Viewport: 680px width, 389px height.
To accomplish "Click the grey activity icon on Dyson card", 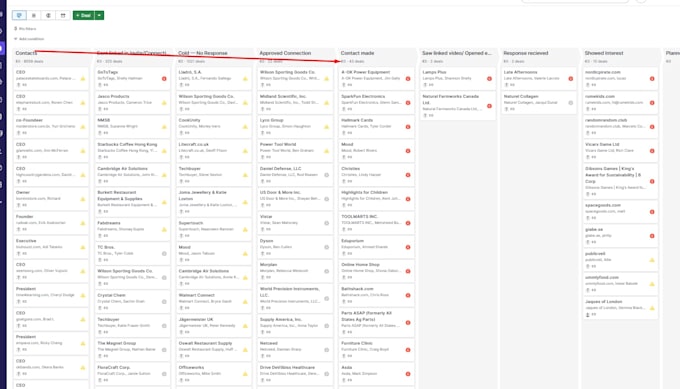I will (x=327, y=247).
